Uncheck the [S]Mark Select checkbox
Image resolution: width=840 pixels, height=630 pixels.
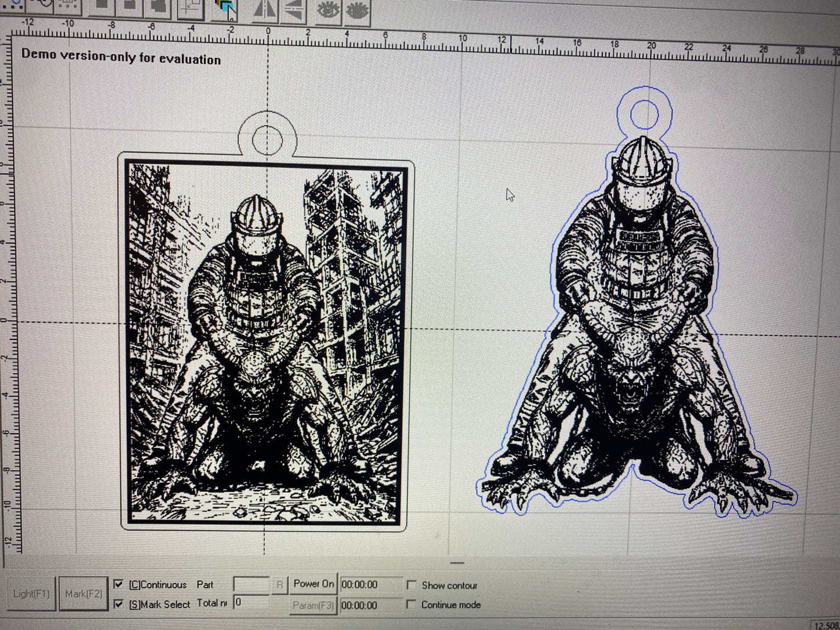click(x=119, y=604)
